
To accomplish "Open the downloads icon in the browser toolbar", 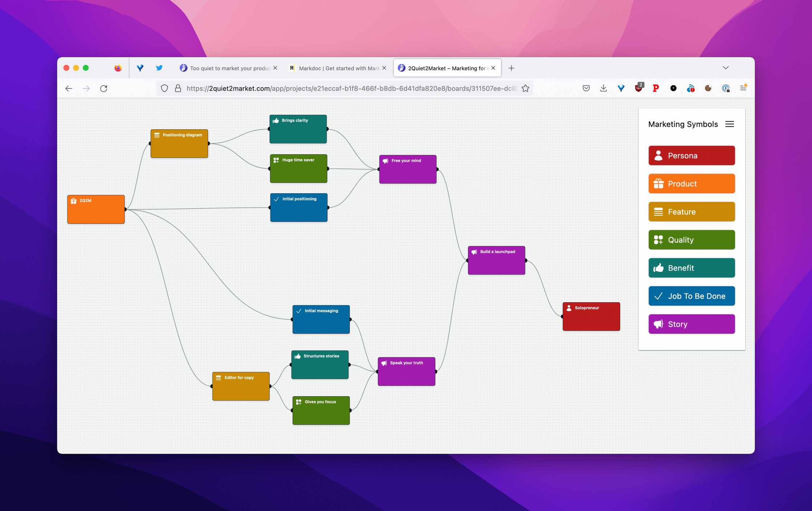I will (603, 88).
